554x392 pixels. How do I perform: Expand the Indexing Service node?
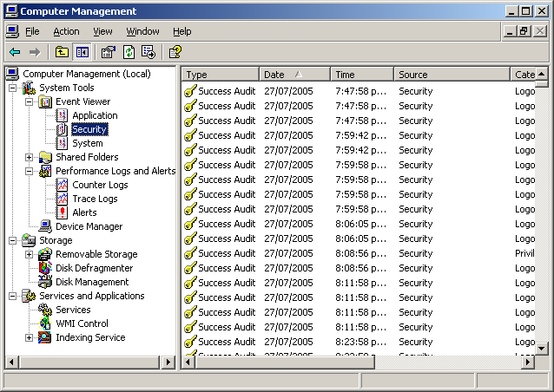click(x=29, y=337)
